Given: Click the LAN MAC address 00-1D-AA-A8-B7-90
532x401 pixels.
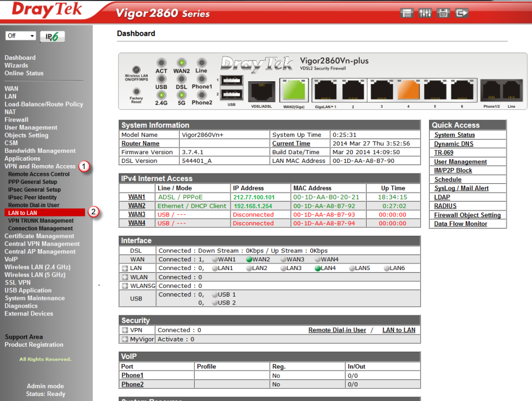Looking at the screenshot, I should click(x=363, y=161).
